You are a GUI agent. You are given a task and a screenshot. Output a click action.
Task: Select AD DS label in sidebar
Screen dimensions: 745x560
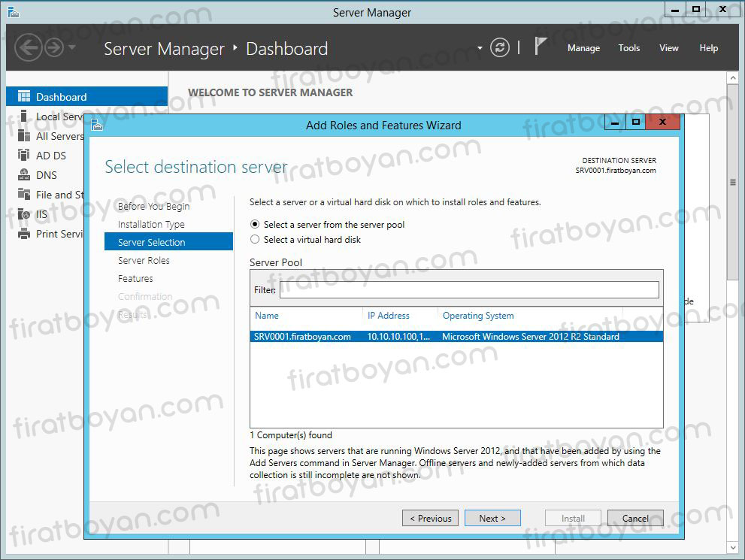pos(51,156)
